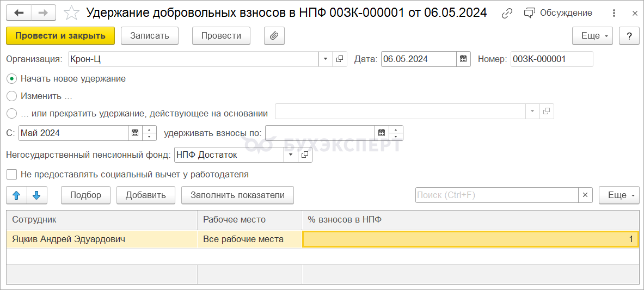This screenshot has height=290, width=644.
Task: Add document to favorites star
Action: (x=71, y=13)
